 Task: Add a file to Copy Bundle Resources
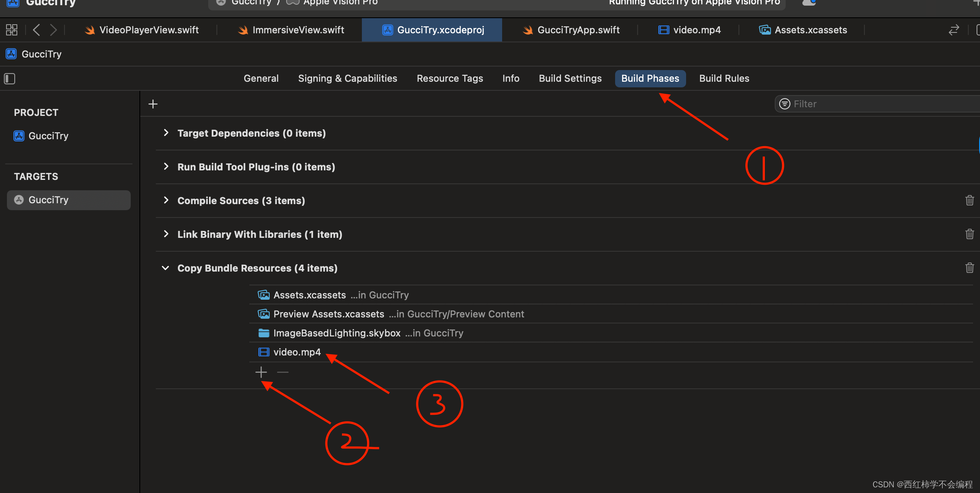coord(261,372)
